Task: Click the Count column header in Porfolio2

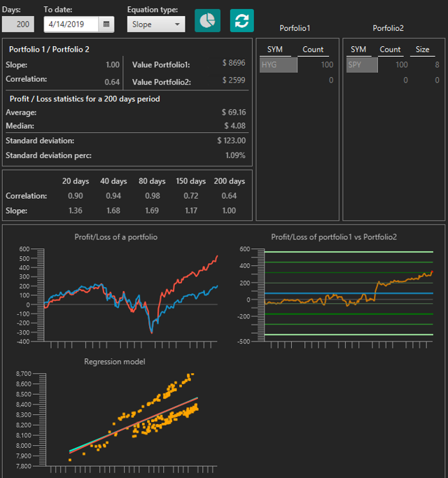Action: click(x=390, y=50)
